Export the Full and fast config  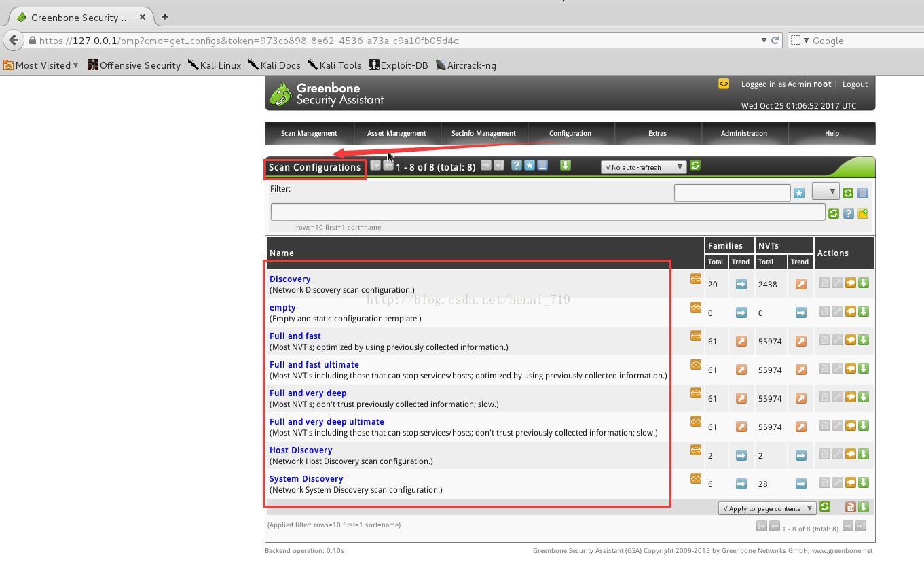[x=863, y=340]
